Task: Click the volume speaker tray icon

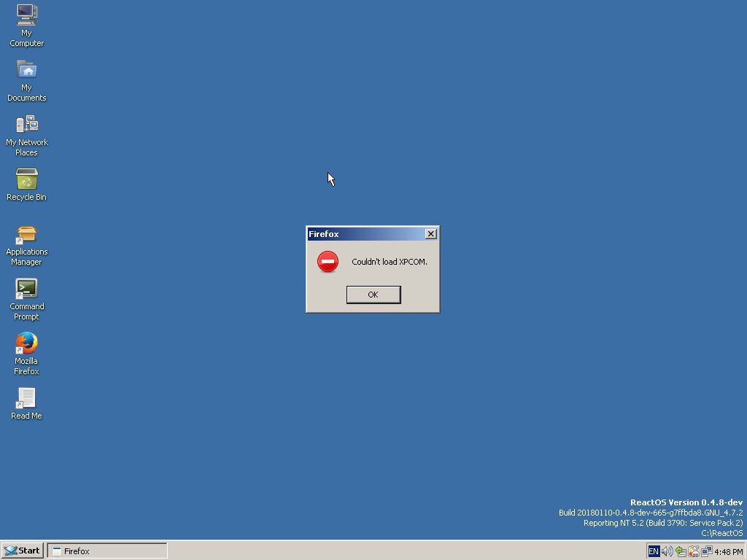Action: point(667,551)
